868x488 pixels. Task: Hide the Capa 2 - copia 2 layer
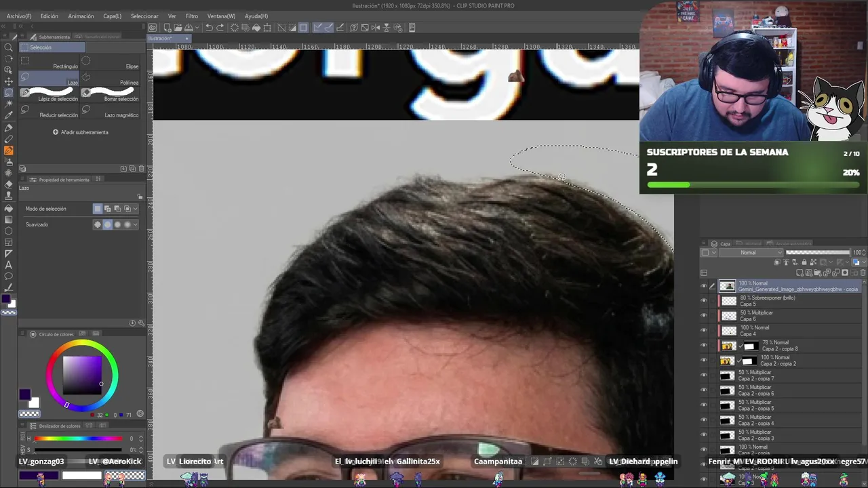[703, 361]
